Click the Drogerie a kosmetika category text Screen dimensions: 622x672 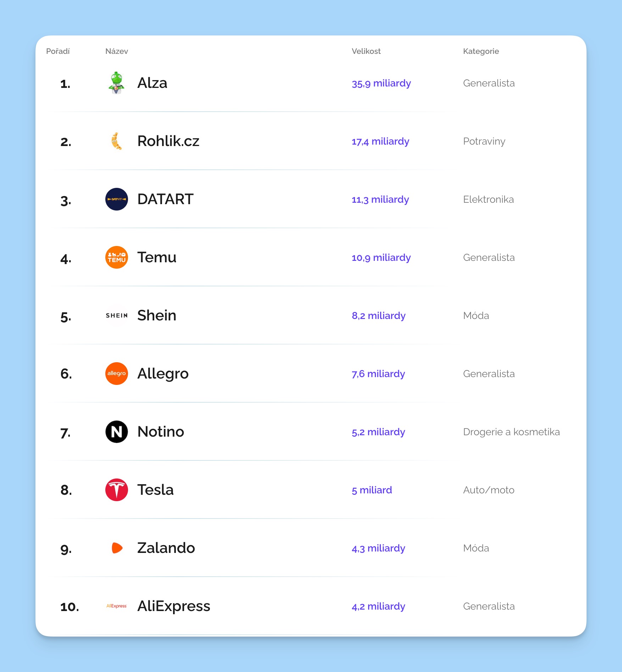pyautogui.click(x=511, y=432)
